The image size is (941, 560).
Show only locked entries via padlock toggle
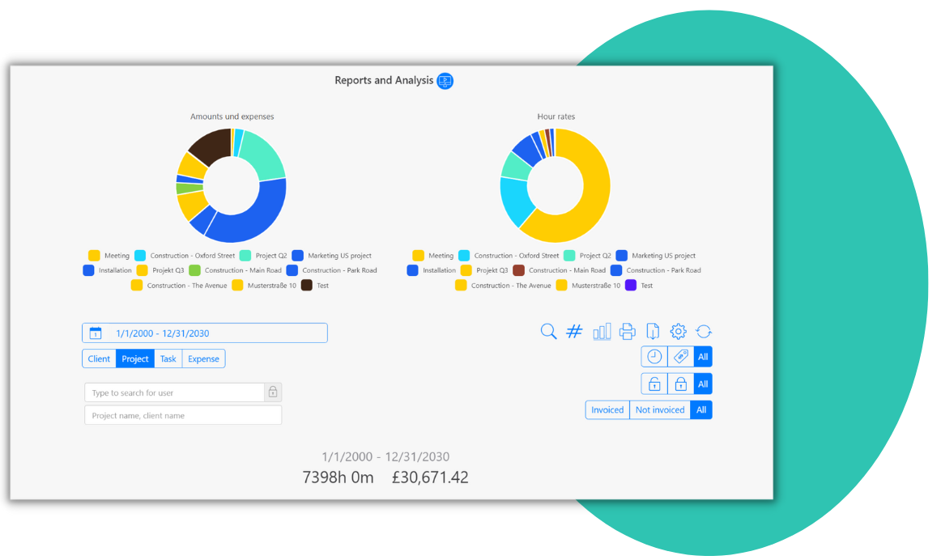[x=679, y=383]
